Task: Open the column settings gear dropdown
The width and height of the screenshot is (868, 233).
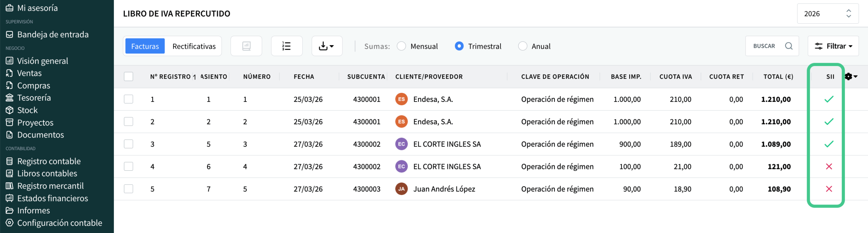Action: point(851,77)
